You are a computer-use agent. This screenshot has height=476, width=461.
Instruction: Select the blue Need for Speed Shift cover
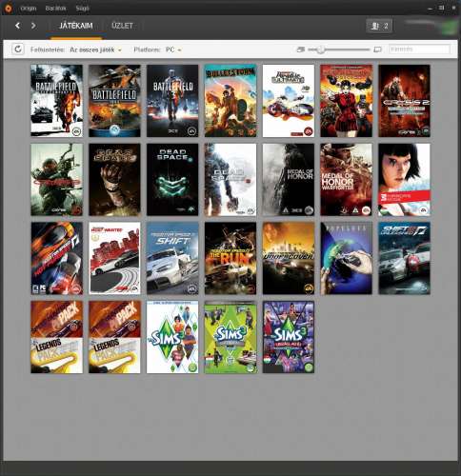pyautogui.click(x=172, y=258)
